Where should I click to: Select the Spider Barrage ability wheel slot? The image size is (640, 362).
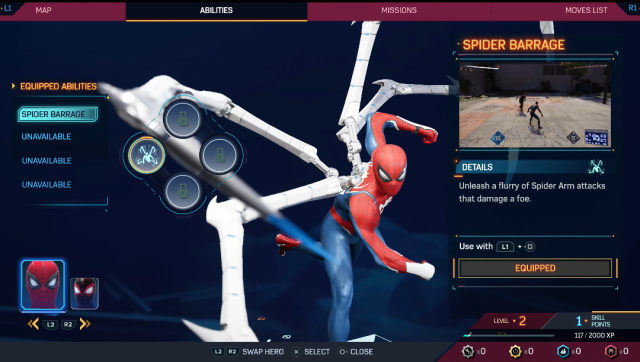[x=147, y=155]
